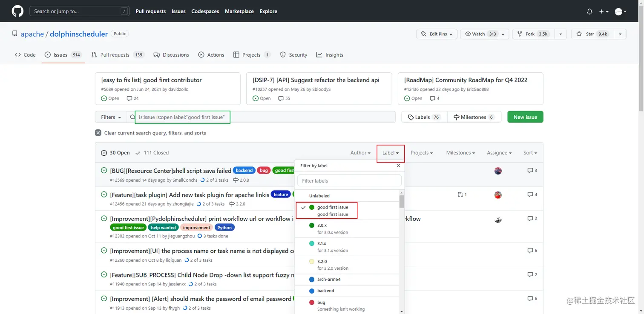Uncheck the good first issue label filter
644x314 pixels.
pyautogui.click(x=347, y=211)
